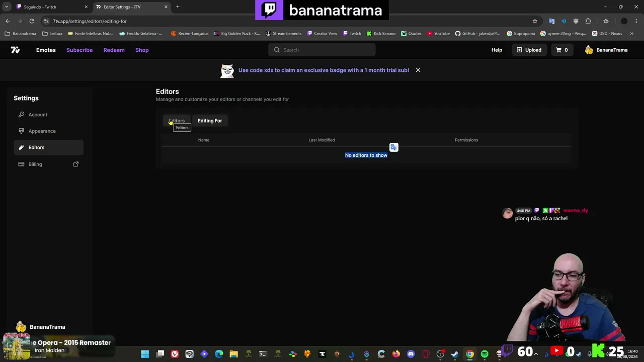This screenshot has width=644, height=362.
Task: Click the translate overlay icon near the table
Action: point(393,147)
